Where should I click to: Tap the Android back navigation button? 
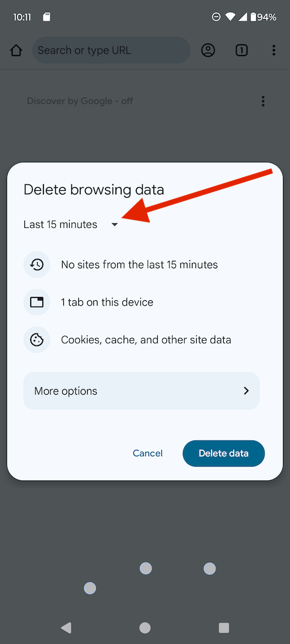pos(66,628)
